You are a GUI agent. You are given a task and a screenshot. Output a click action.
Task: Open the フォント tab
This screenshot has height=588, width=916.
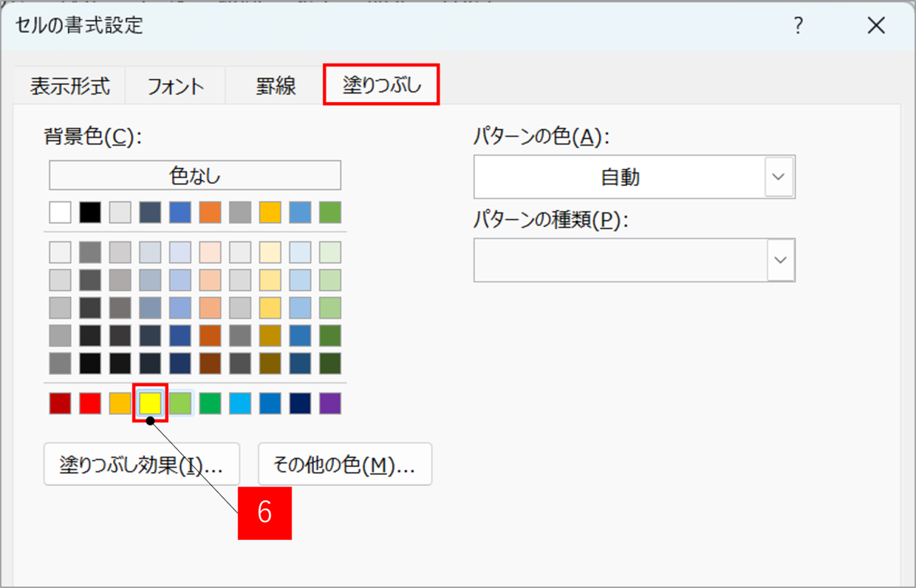tap(175, 86)
